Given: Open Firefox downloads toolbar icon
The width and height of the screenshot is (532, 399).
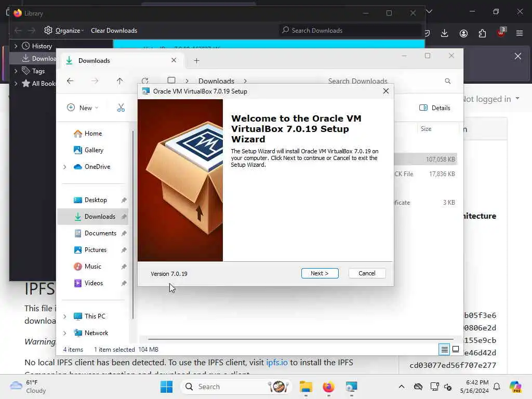Looking at the screenshot, I should tap(445, 33).
